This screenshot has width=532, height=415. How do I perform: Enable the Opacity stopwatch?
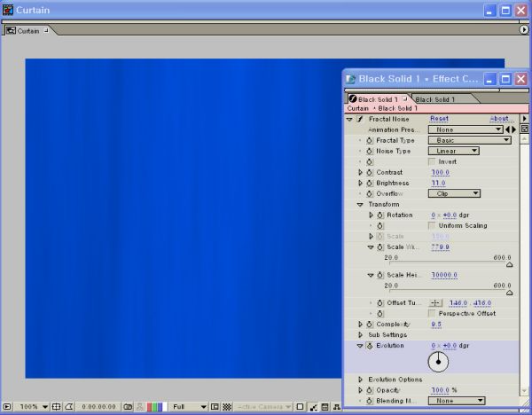coord(370,390)
